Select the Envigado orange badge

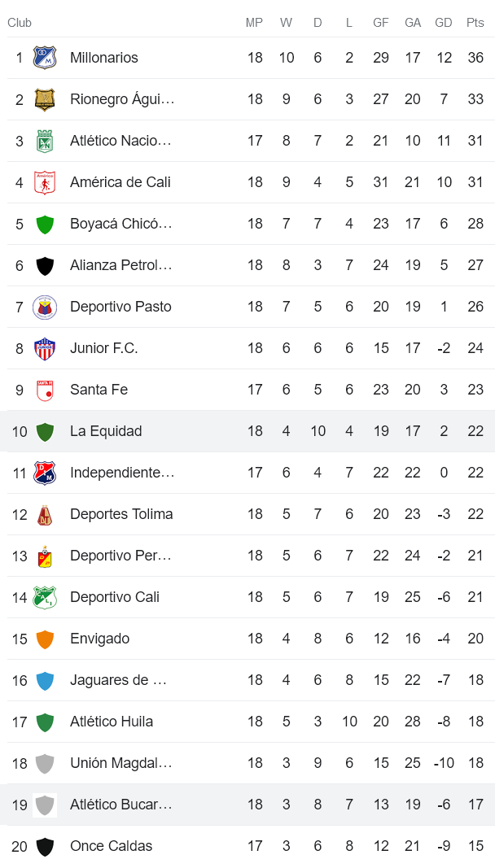(47, 639)
